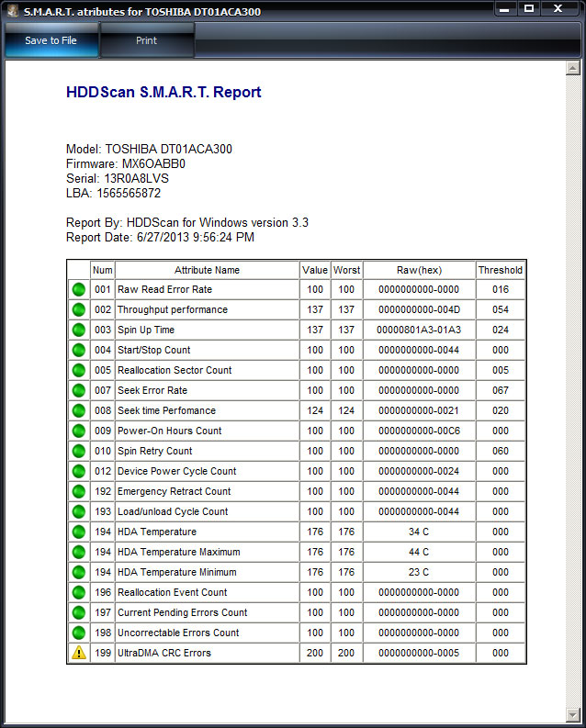Screen dimensions: 586x728
Task: Click raw value 00000801A3-01A3
Action: point(419,330)
